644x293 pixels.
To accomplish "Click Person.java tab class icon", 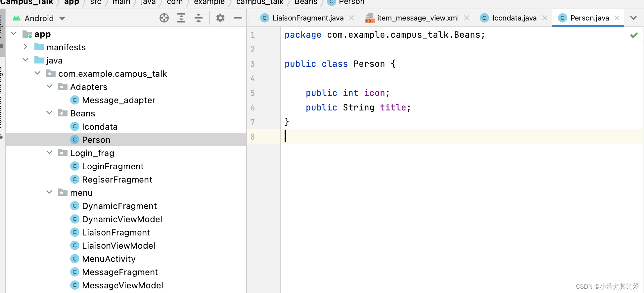I will coord(562,18).
